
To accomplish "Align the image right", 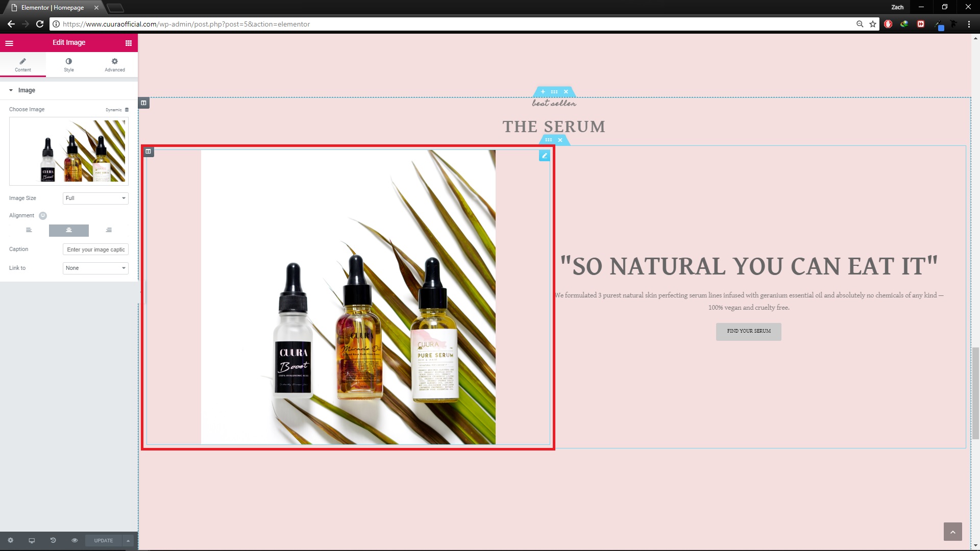I will pyautogui.click(x=109, y=231).
